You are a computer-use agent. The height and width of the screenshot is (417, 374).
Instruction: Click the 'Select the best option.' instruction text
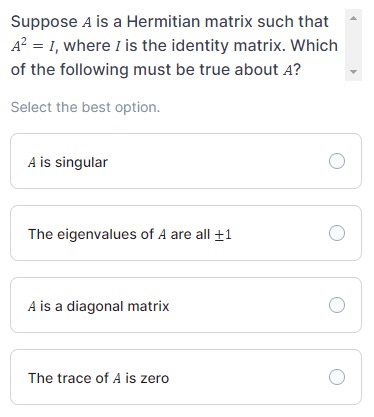click(x=85, y=107)
